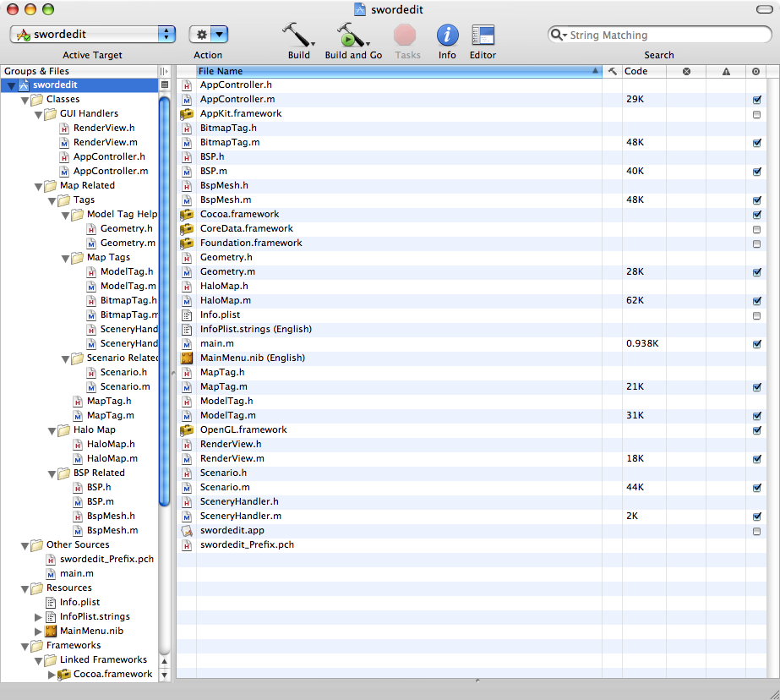Select main.m under Other Sources
Image resolution: width=780 pixels, height=700 pixels.
pos(77,573)
